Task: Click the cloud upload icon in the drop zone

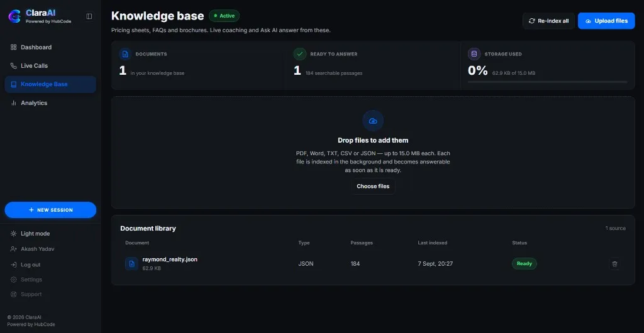Action: coord(373,121)
